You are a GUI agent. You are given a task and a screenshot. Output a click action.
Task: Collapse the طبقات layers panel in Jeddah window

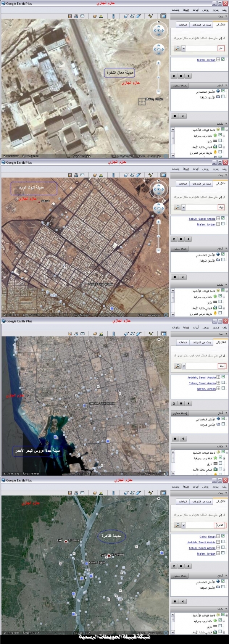(226, 446)
